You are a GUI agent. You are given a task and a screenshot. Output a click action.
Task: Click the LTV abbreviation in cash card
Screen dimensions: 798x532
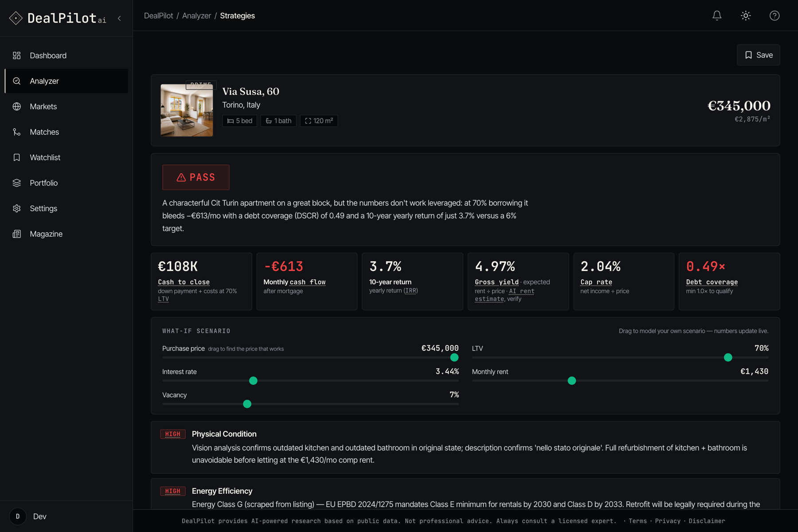(x=163, y=299)
